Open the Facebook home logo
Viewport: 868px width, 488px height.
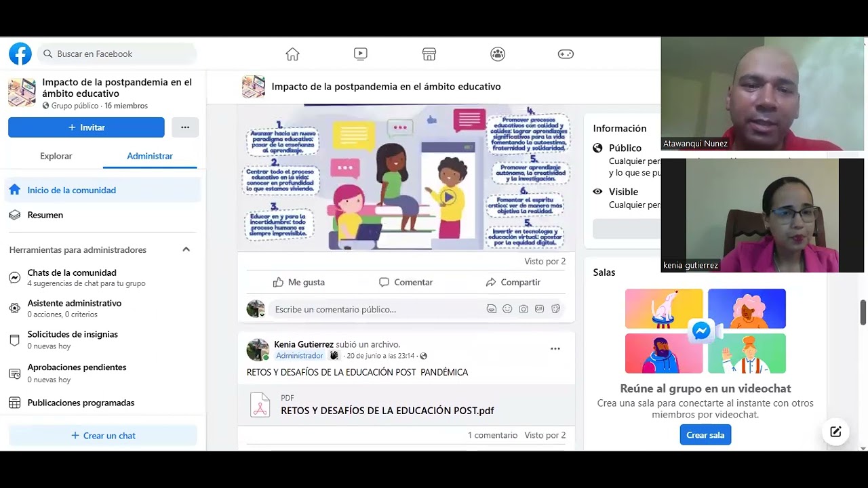tap(20, 54)
